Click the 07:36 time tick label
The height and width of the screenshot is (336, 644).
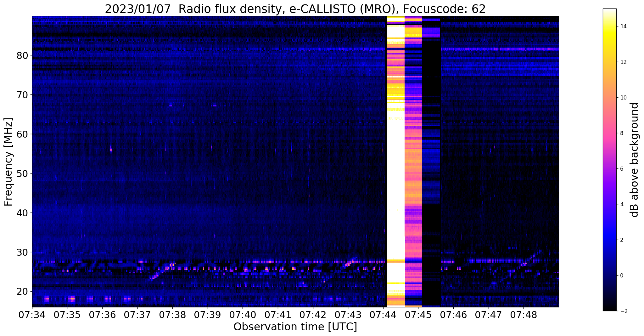click(102, 315)
